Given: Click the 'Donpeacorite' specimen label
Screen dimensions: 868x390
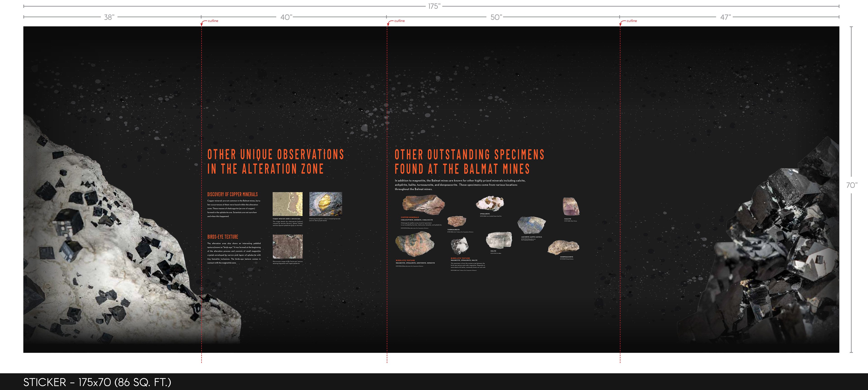Looking at the screenshot, I should (x=566, y=257).
